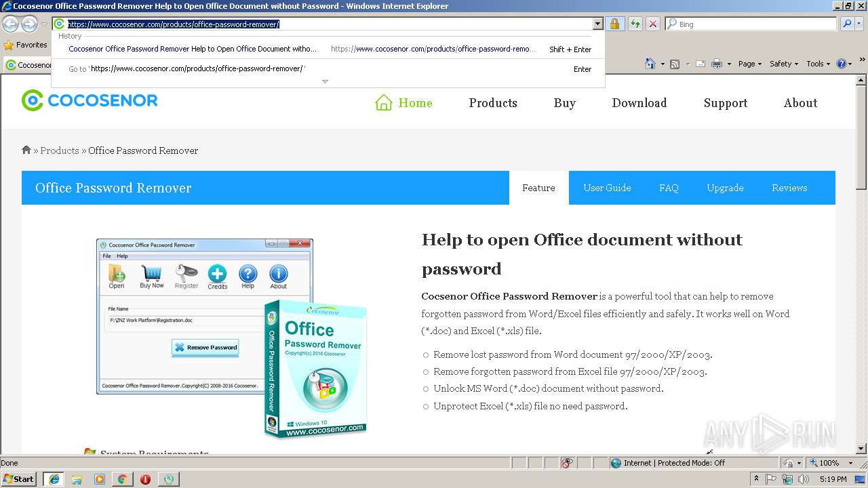The width and height of the screenshot is (868, 488).
Task: Open the Tools menu dropdown
Action: (818, 64)
